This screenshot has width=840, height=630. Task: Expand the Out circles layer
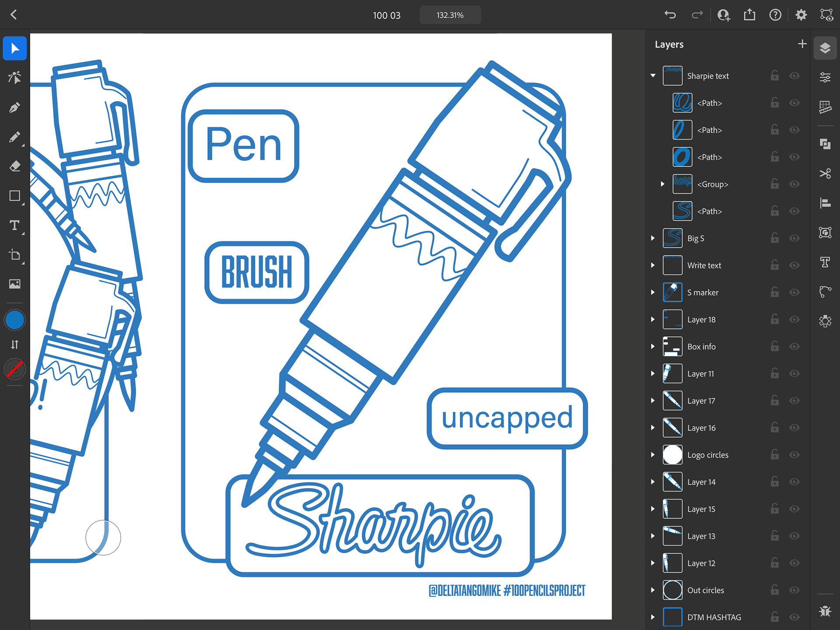[x=653, y=590]
